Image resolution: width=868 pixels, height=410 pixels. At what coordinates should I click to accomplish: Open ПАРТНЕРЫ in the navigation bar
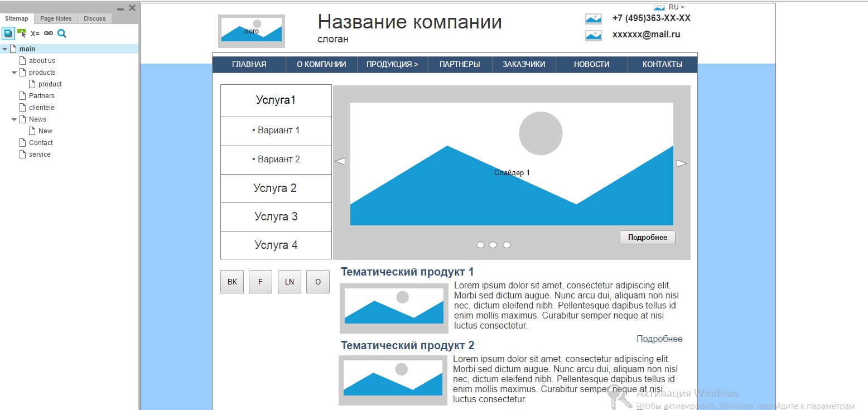460,65
